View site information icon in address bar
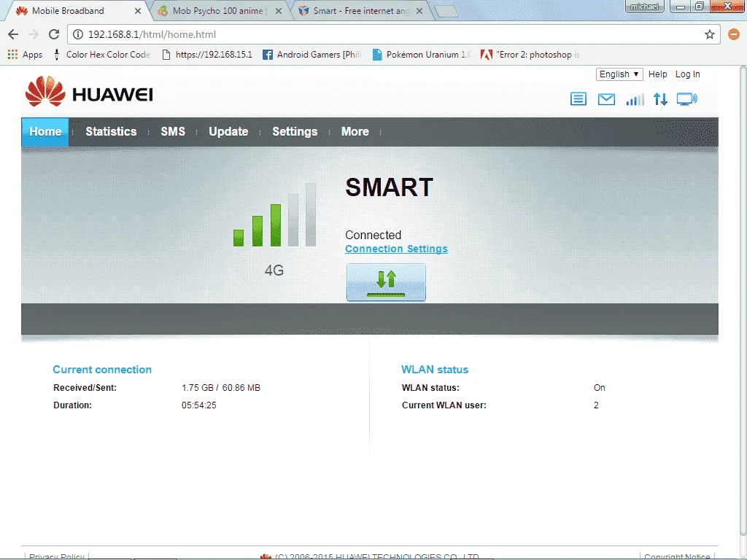This screenshot has width=747, height=560. [78, 34]
